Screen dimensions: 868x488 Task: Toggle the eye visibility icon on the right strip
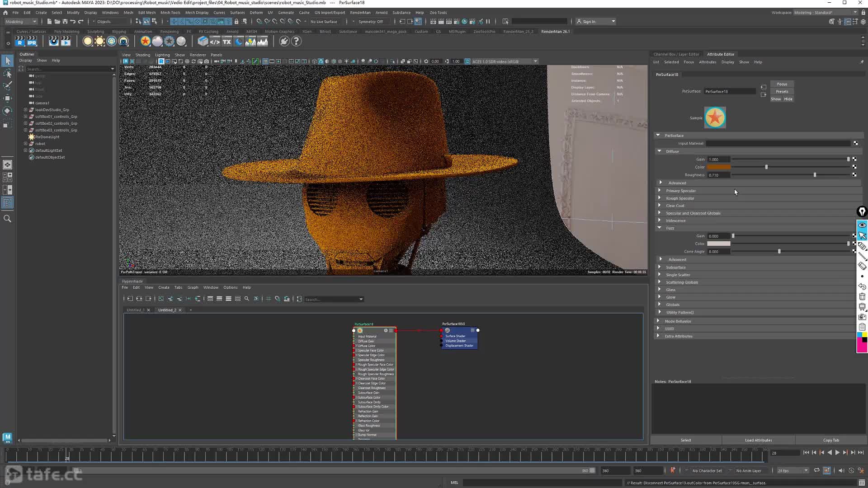click(x=862, y=225)
